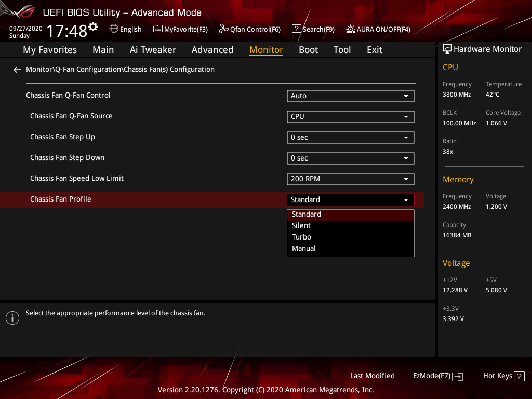The width and height of the screenshot is (532, 399).
Task: Click memory voltage 1.200 V value
Action: coord(496,207)
